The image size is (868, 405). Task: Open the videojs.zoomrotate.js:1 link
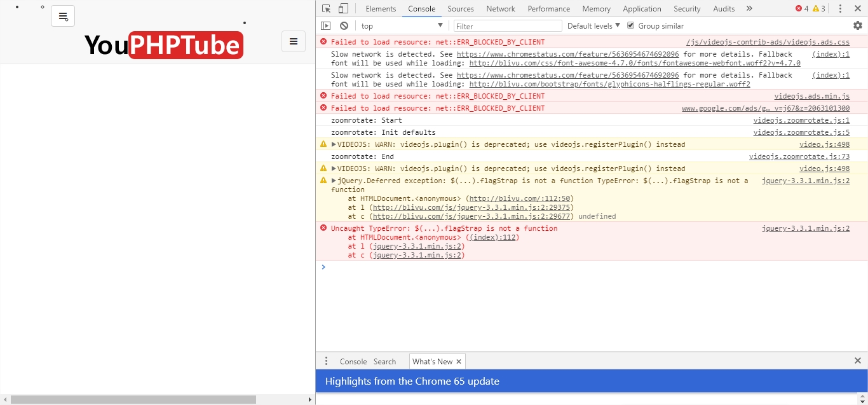pyautogui.click(x=801, y=120)
